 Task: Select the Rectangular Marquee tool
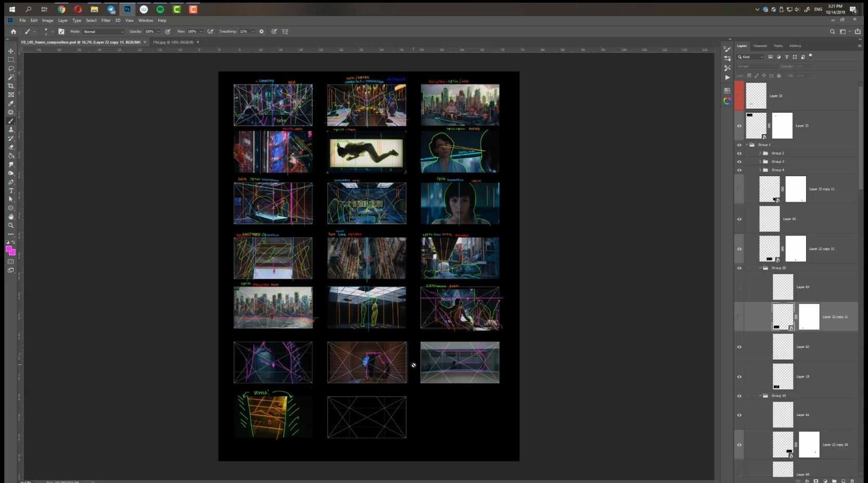10,60
